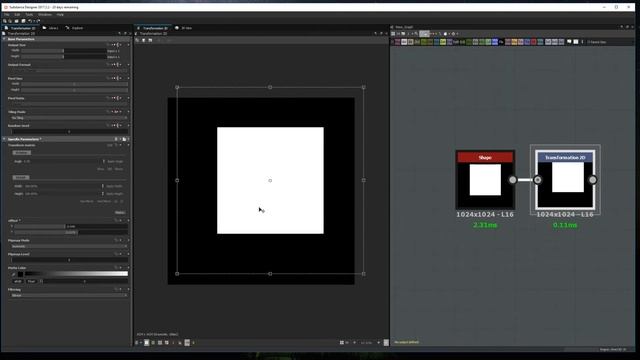
Task: Switch to the Explorer tab
Action: (x=74, y=28)
